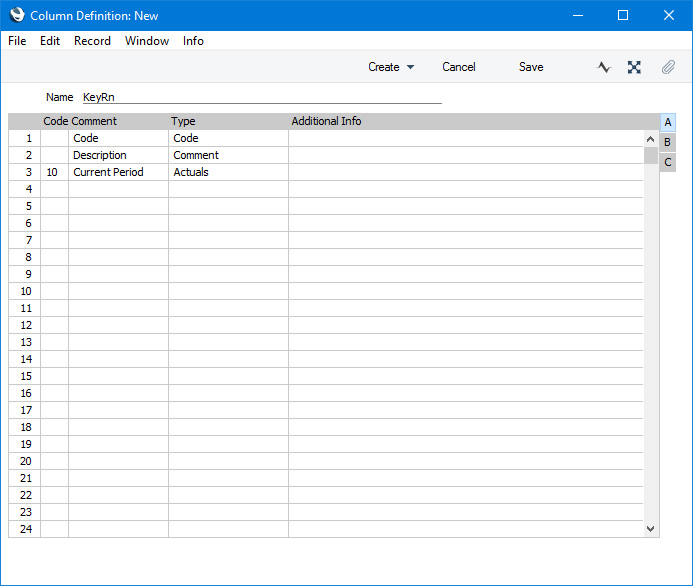Viewport: 693px width, 586px height.
Task: Open the Record menu
Action: coord(92,41)
